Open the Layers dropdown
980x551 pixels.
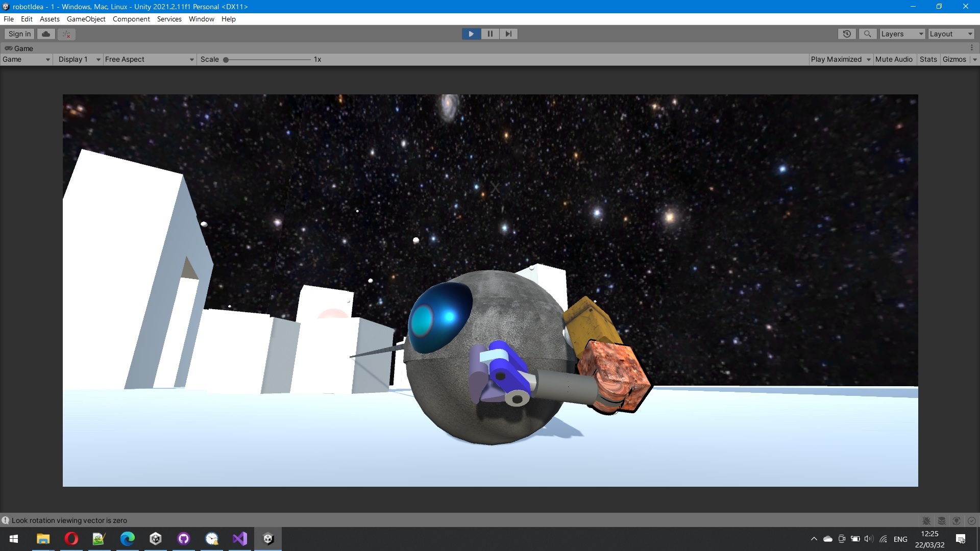click(x=902, y=34)
